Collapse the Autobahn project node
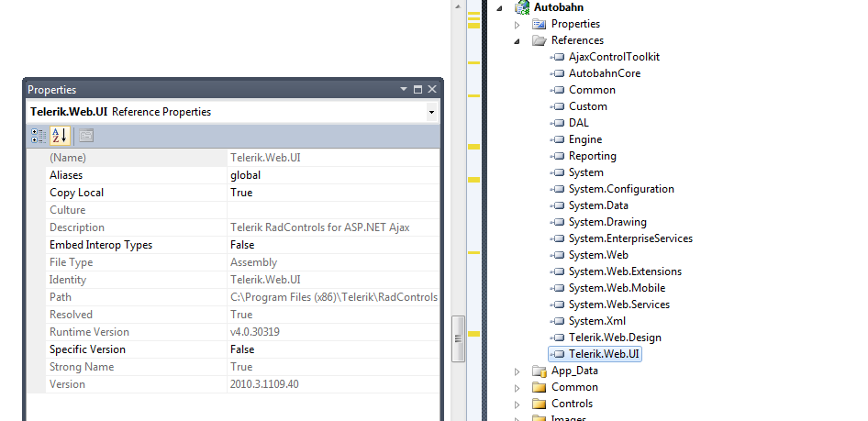The height and width of the screenshot is (421, 868). pyautogui.click(x=500, y=7)
